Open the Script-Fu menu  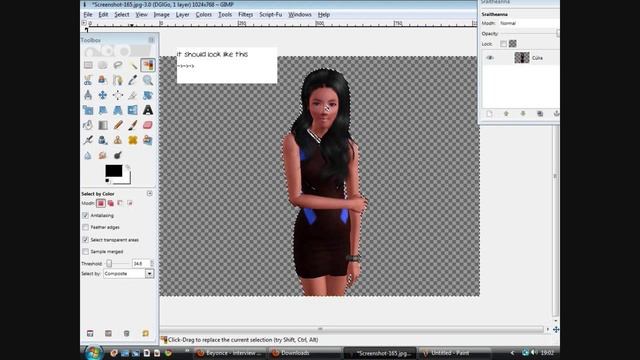tap(271, 15)
